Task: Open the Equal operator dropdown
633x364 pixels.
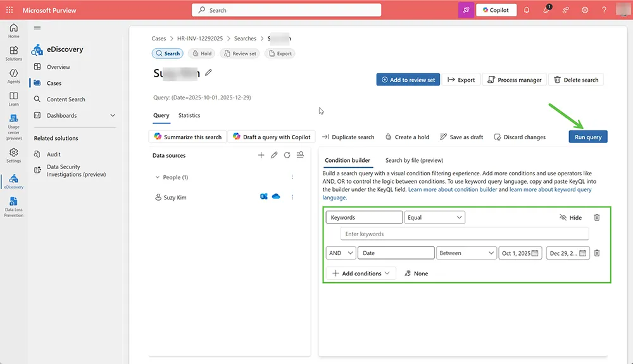Action: pyautogui.click(x=434, y=218)
